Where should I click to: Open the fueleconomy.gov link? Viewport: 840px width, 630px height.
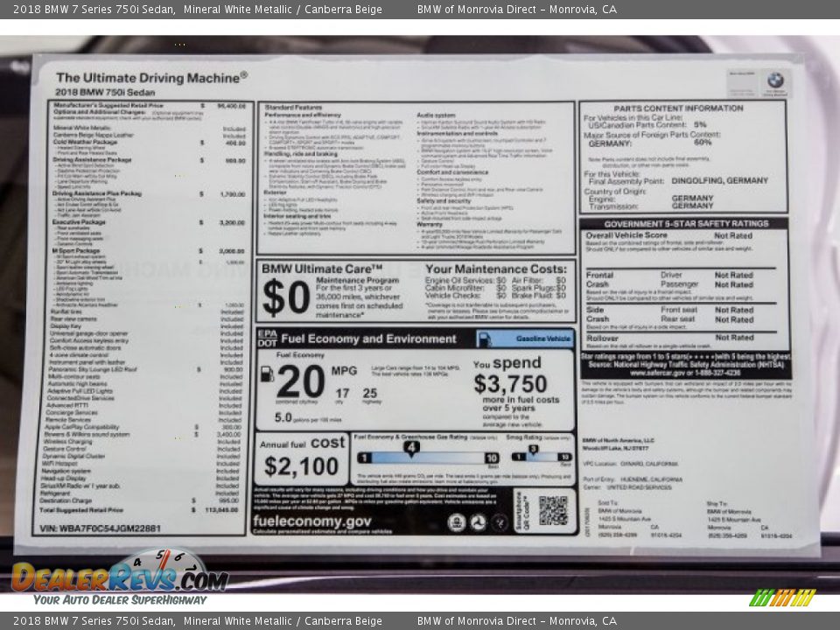tap(311, 522)
